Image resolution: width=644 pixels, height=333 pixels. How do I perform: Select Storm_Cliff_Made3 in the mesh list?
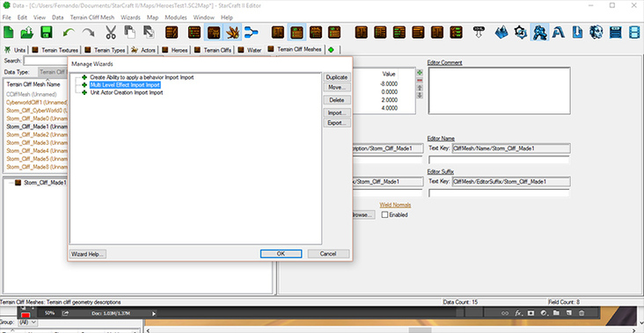[37, 142]
